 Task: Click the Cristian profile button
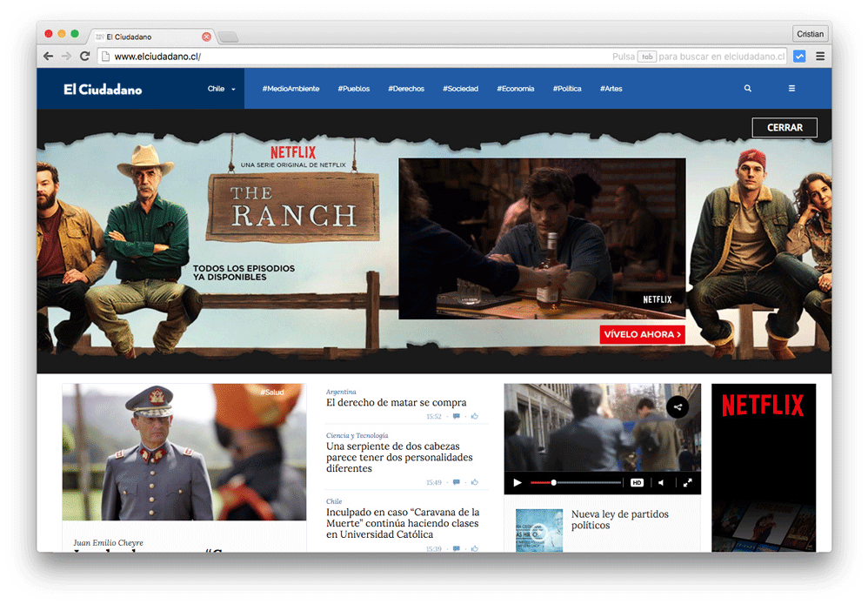[x=810, y=34]
